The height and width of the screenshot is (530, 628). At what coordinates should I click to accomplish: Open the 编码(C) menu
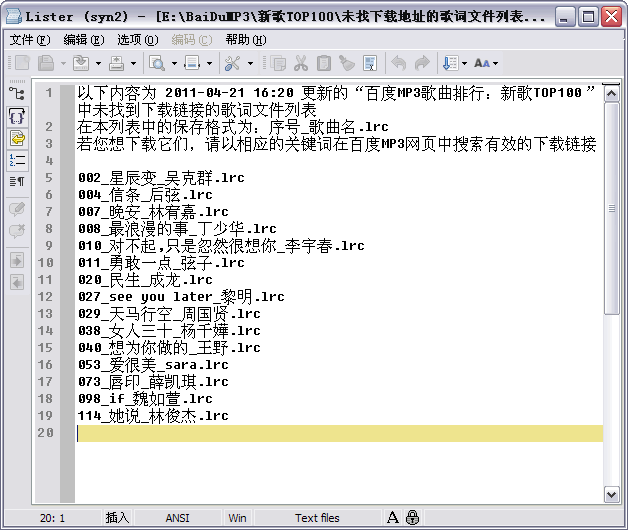click(x=191, y=40)
